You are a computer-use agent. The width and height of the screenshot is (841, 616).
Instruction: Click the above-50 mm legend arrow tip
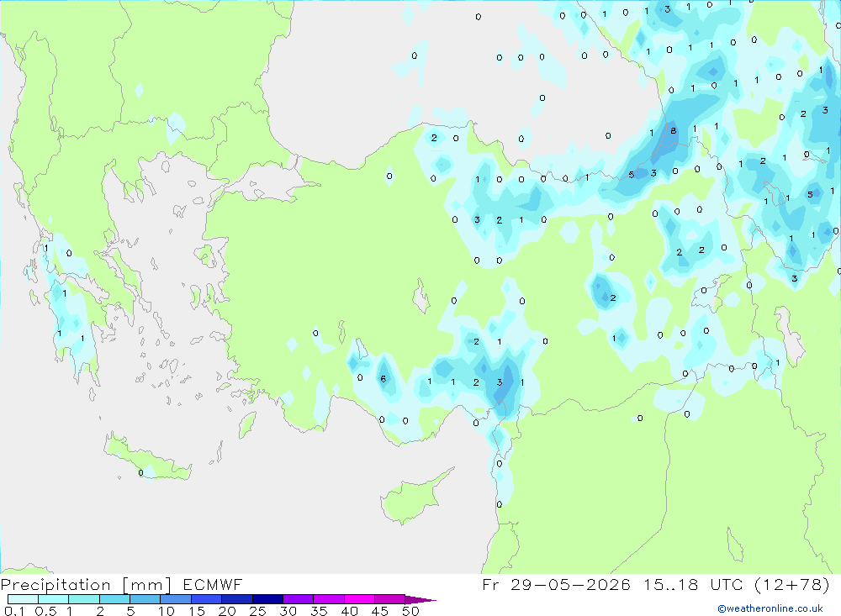pos(421,600)
